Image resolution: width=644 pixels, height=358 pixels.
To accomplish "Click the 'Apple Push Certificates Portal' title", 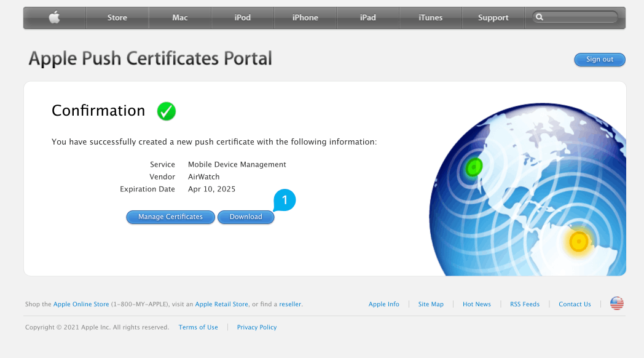I will tap(151, 58).
